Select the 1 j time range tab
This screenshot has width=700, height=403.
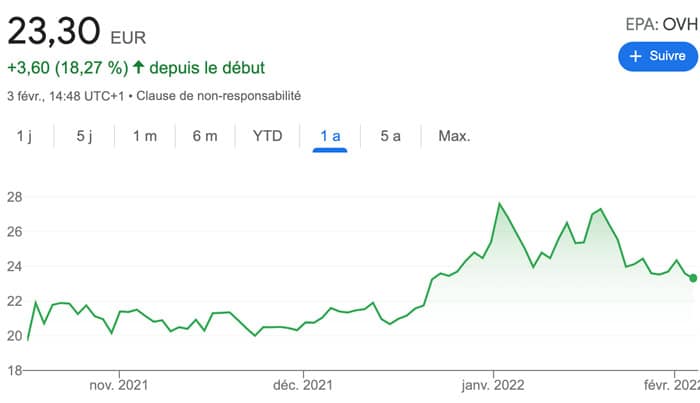[x=25, y=136]
